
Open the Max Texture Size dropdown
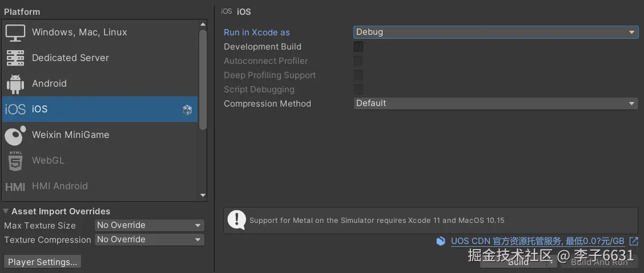click(149, 225)
